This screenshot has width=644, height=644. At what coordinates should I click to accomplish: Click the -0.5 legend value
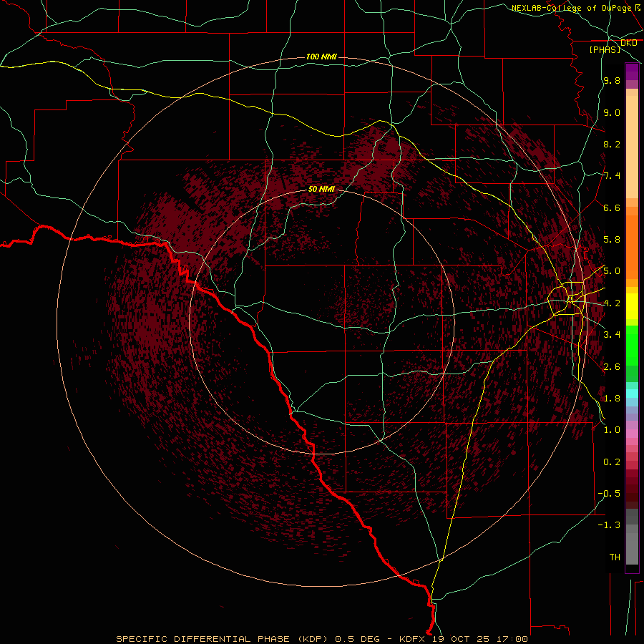pos(610,494)
